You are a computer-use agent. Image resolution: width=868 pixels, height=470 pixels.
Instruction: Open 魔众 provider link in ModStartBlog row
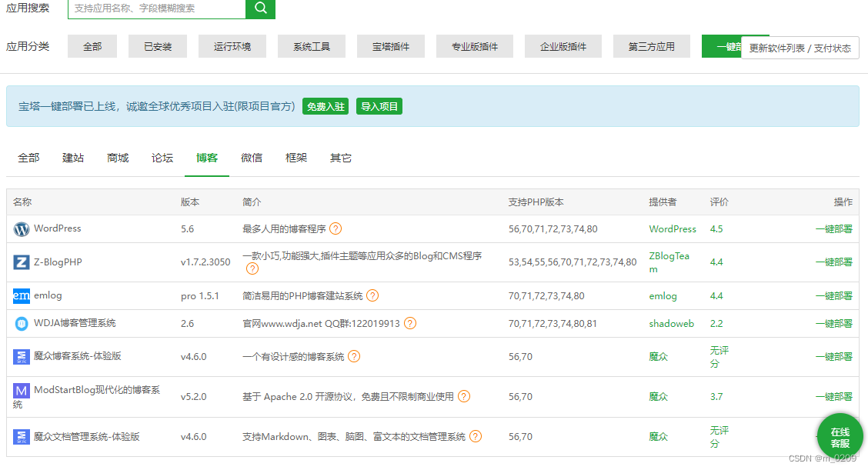pyautogui.click(x=658, y=396)
